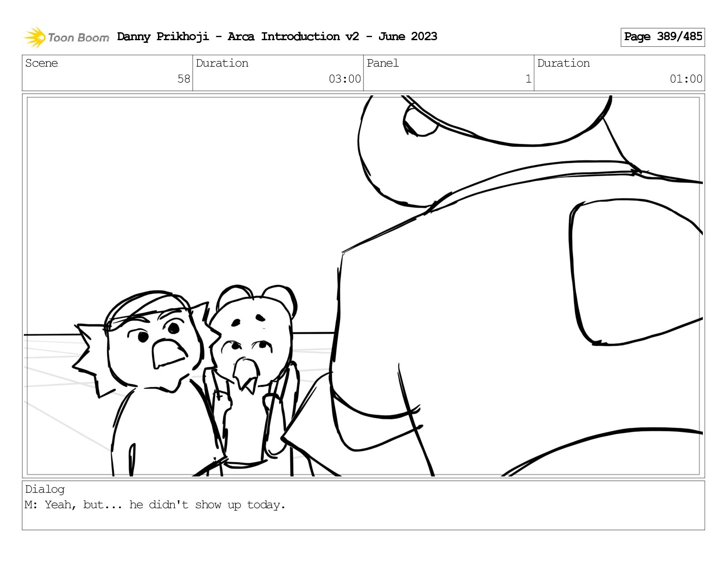728x563 pixels.
Task: Click the 'Panel' label
Action: pyautogui.click(x=383, y=63)
